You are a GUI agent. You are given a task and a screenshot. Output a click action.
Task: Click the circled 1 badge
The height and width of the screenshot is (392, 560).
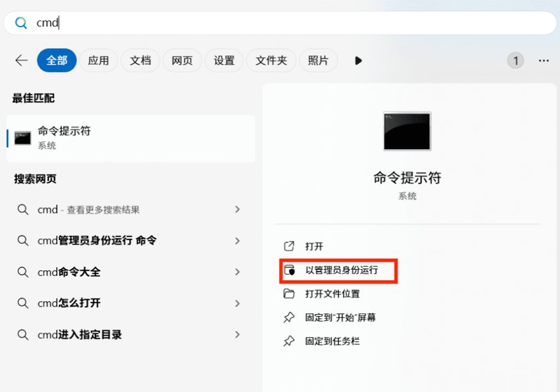[x=515, y=60]
